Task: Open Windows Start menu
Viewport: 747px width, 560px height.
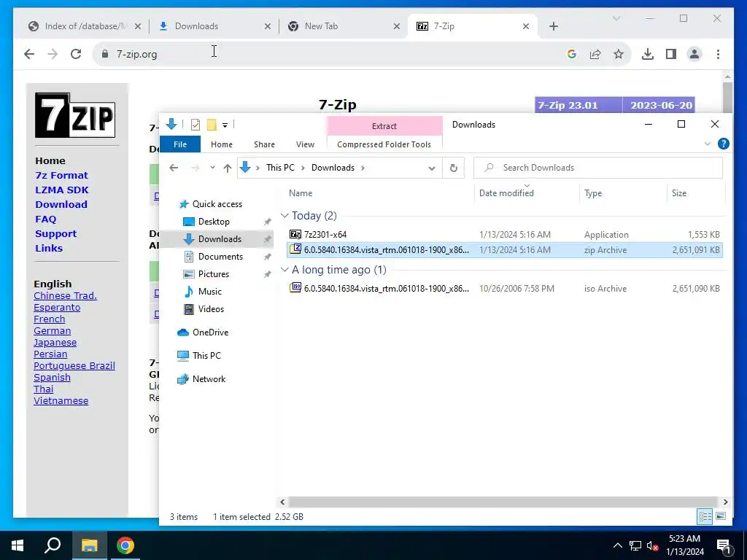Action: point(18,545)
